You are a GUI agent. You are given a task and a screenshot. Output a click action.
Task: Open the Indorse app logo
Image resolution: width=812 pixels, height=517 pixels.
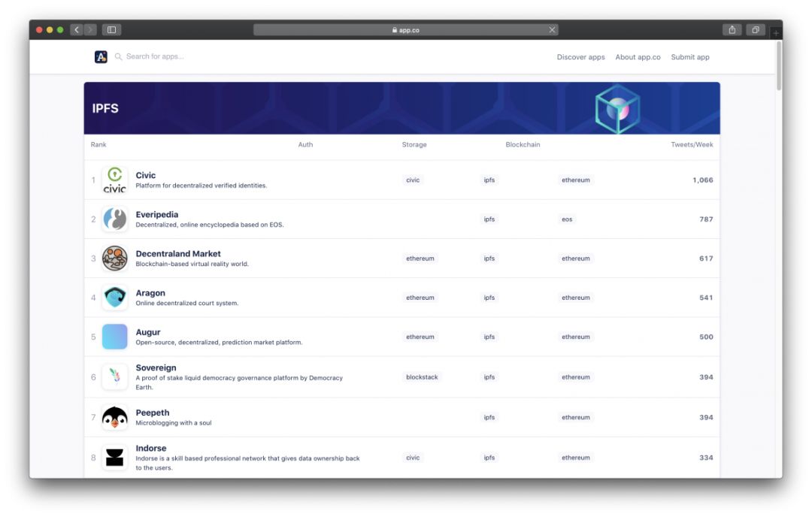(x=114, y=458)
